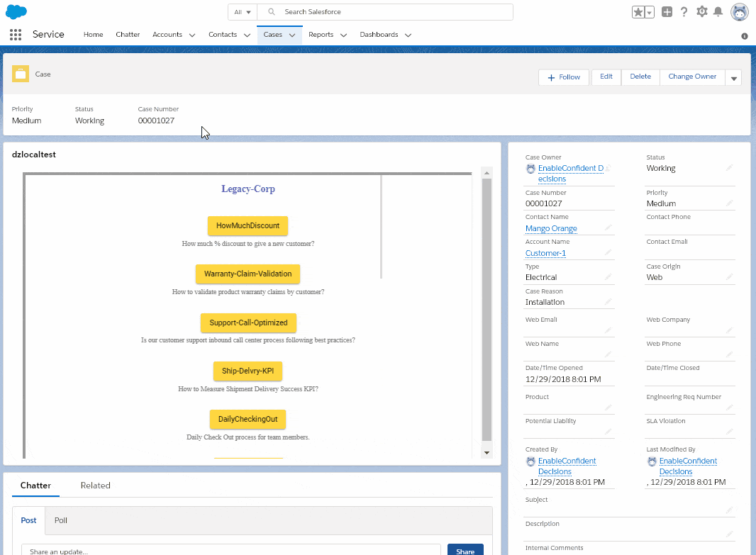Expand the Cases tab dropdown arrow
The height and width of the screenshot is (555, 756).
click(292, 35)
